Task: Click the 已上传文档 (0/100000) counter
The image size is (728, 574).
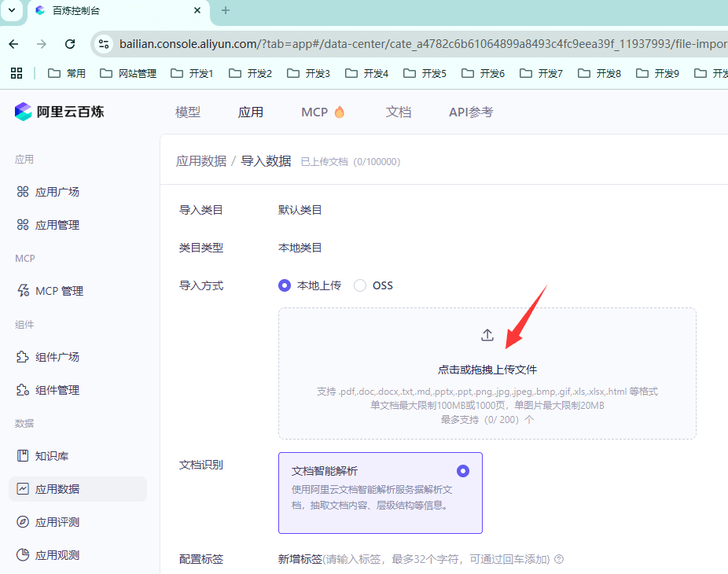Action: [351, 162]
